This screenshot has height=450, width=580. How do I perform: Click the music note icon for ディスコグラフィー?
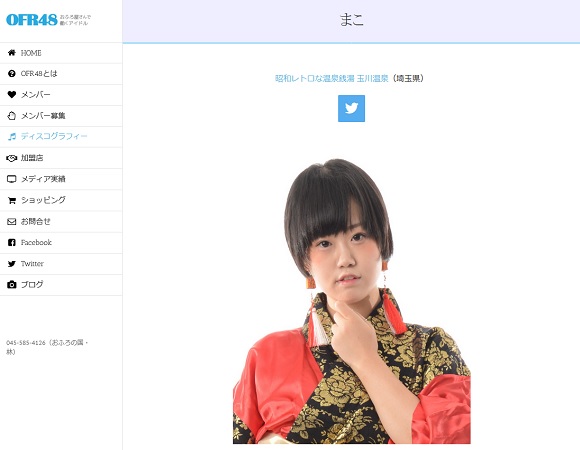pos(12,136)
